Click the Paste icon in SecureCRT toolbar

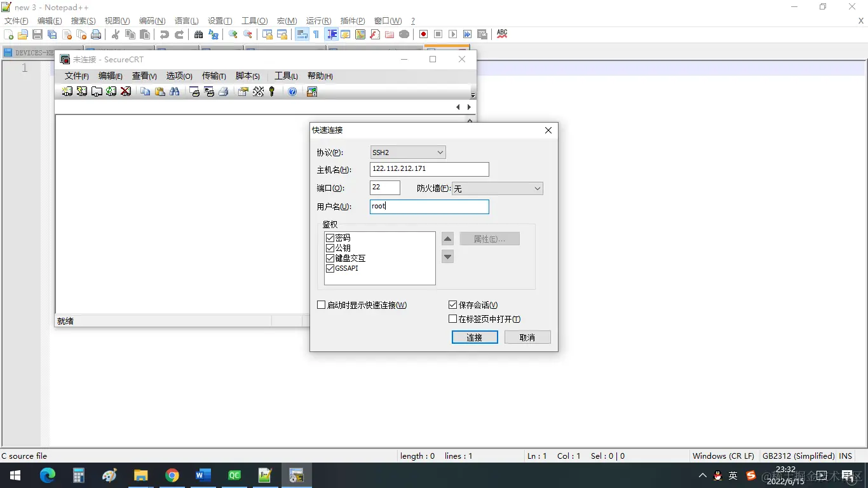point(159,91)
